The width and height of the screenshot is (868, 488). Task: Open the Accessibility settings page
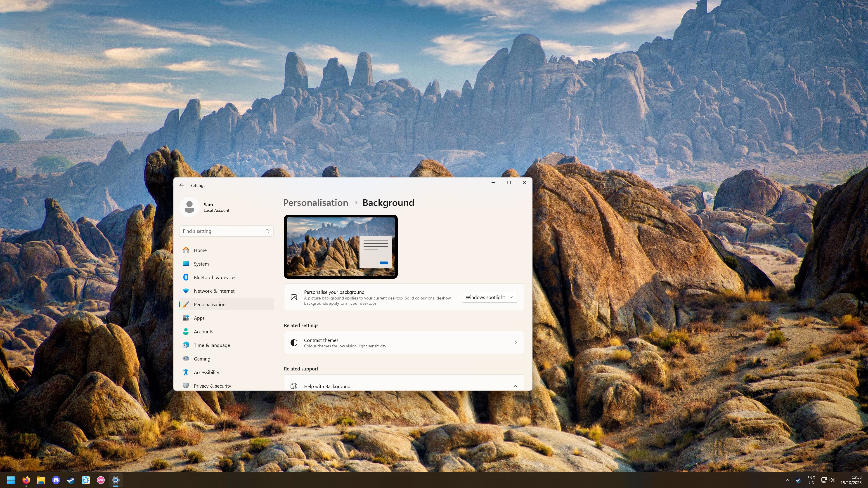click(x=206, y=372)
